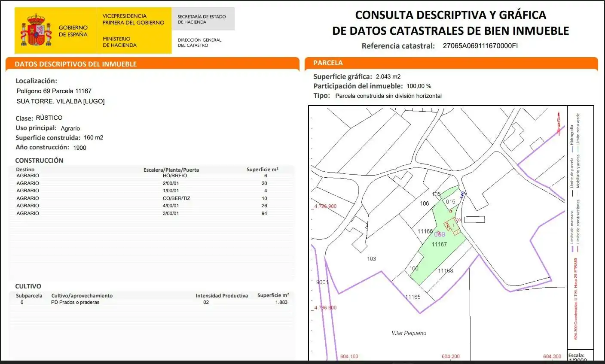This screenshot has width=605, height=364.
Task: Click VICEPRESIDENCIA PRIMERA DEL GOBIERNO text
Action: 133,19
